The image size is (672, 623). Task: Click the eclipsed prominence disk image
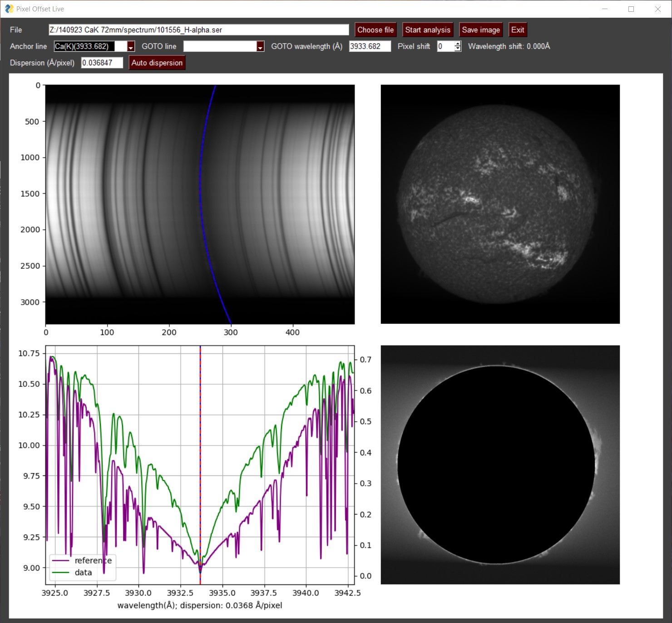point(500,465)
